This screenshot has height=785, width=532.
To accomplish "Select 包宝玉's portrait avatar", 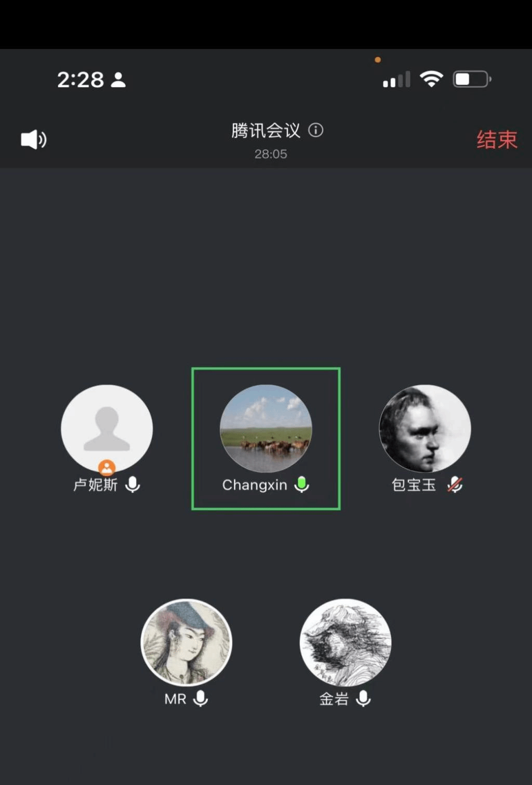I will (x=425, y=428).
